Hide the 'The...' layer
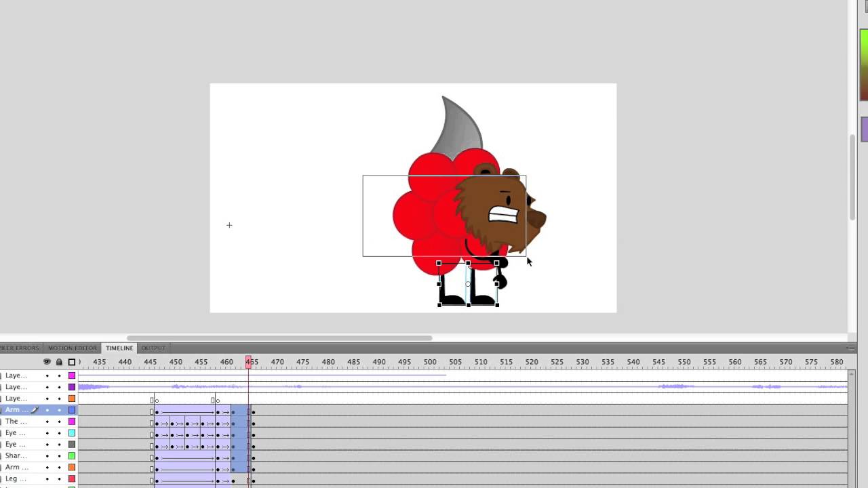The height and width of the screenshot is (488, 868). [47, 422]
